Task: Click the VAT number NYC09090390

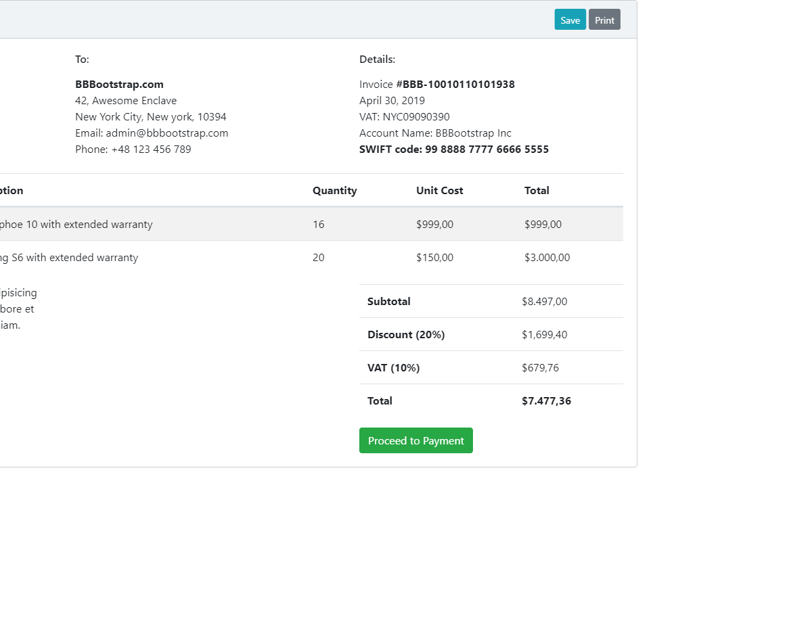Action: tap(416, 117)
